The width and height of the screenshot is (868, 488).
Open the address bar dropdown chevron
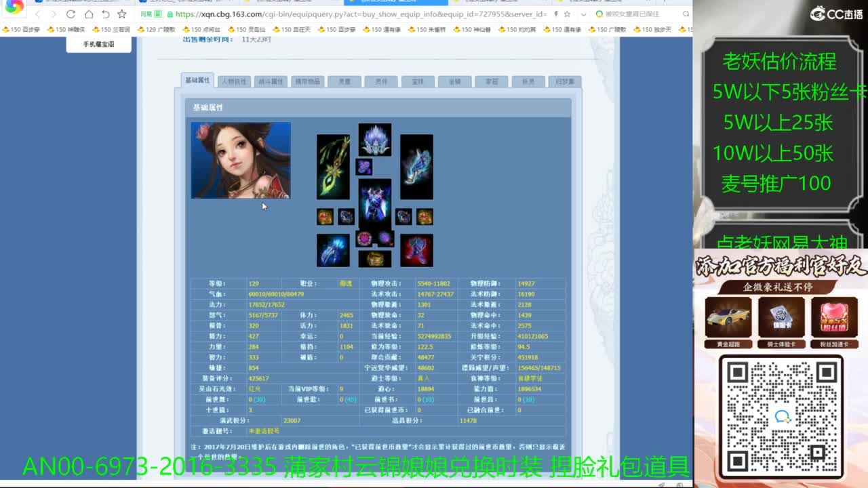pos(584,14)
